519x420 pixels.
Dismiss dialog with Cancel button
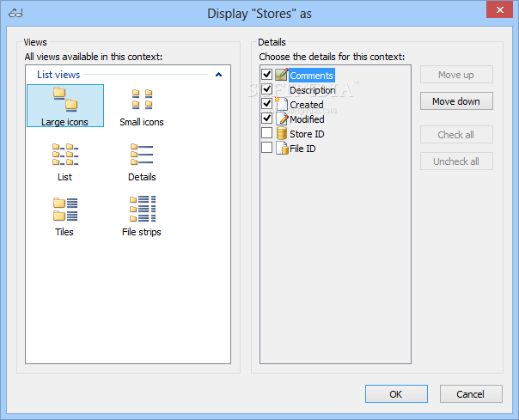coord(471,394)
